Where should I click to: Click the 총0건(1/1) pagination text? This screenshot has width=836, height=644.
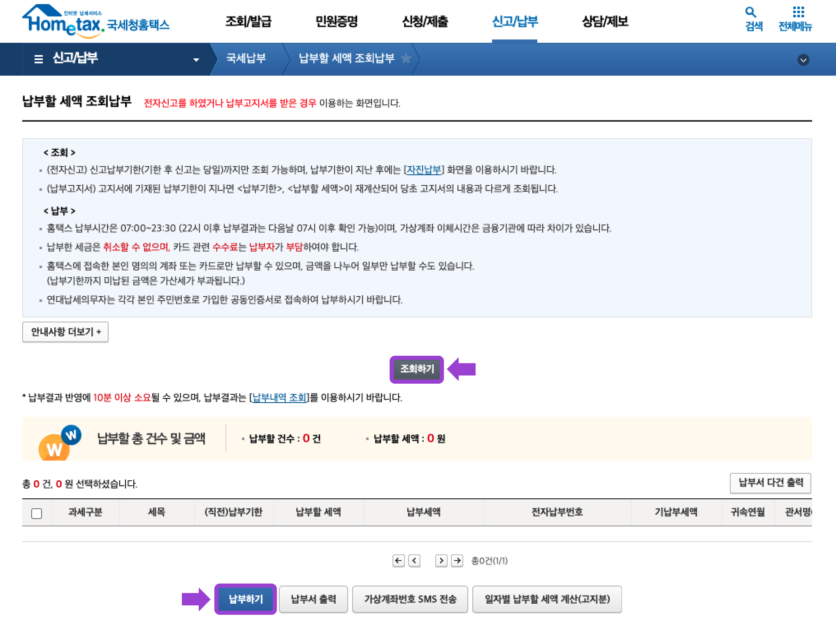pyautogui.click(x=489, y=561)
